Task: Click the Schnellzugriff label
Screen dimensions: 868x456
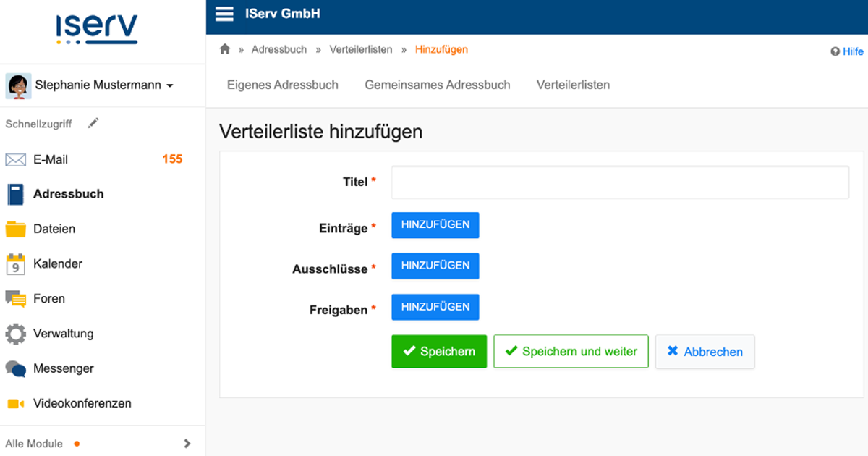Action: (x=38, y=124)
